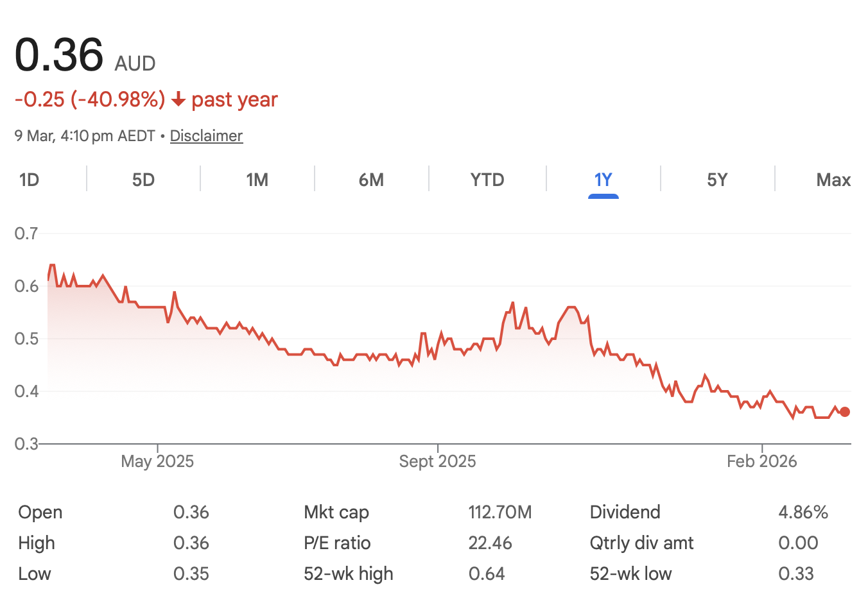Click the May 2025 axis label
The height and width of the screenshot is (612, 868).
pyautogui.click(x=157, y=461)
